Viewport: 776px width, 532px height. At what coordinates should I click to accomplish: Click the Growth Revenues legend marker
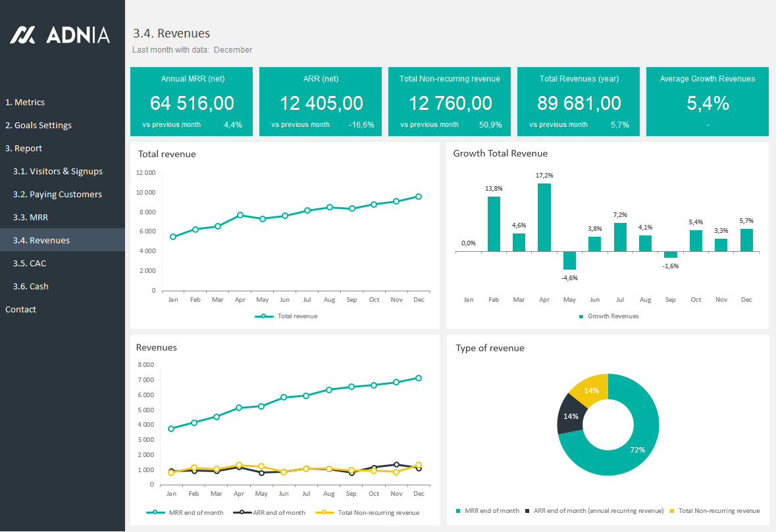pos(581,316)
